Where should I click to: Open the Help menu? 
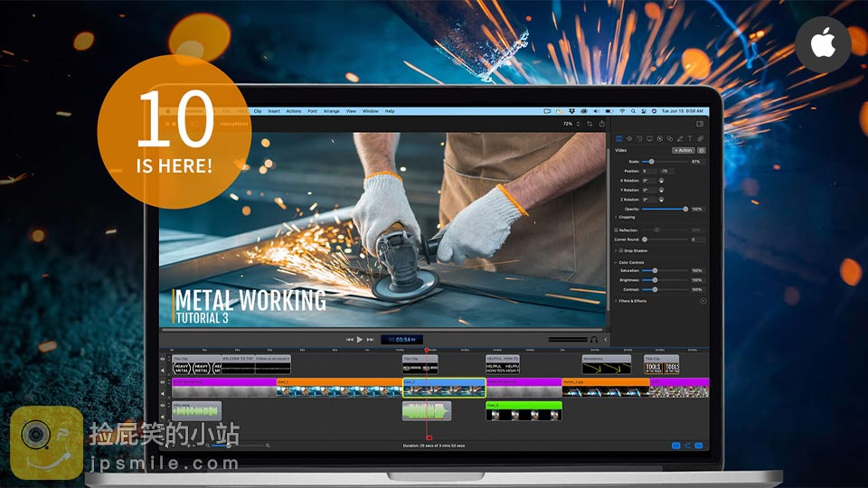click(390, 111)
